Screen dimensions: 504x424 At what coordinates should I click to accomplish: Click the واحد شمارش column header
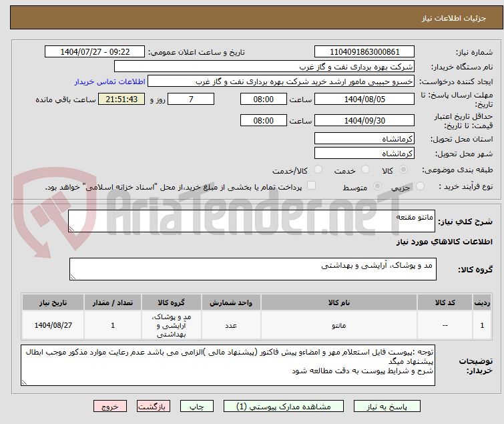pyautogui.click(x=231, y=302)
